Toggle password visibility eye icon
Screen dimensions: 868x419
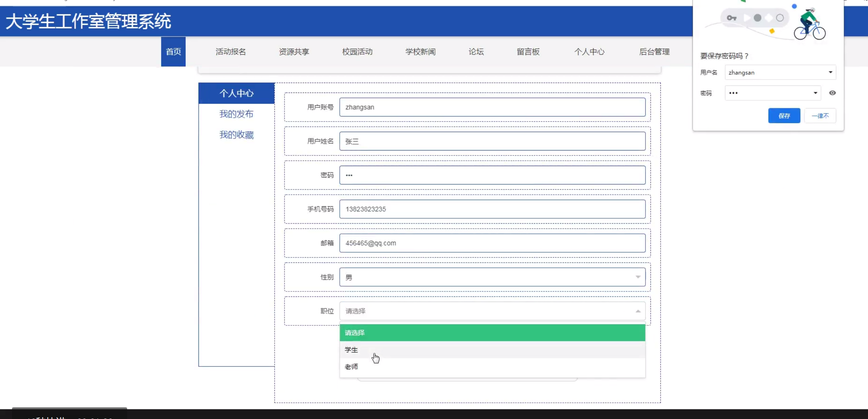pos(832,93)
